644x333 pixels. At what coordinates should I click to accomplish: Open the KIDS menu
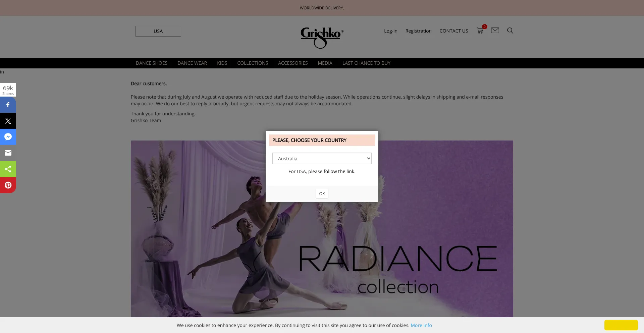pyautogui.click(x=222, y=63)
